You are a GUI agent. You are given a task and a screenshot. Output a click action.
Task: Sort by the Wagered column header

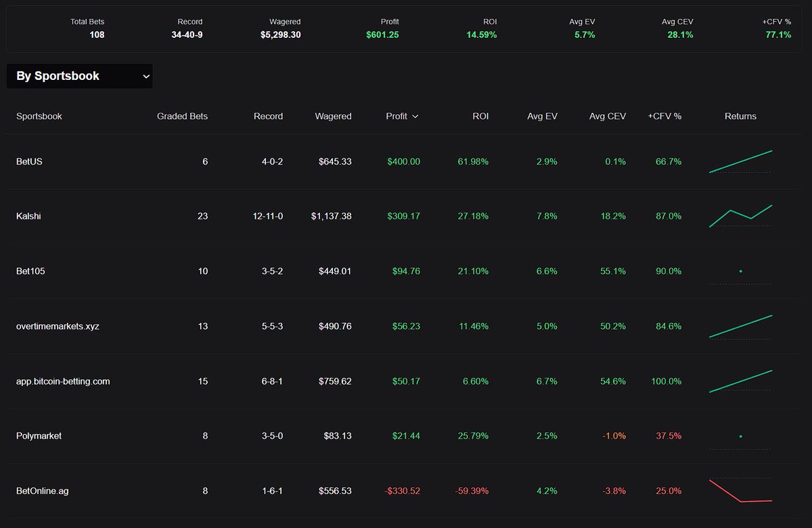[x=333, y=116]
